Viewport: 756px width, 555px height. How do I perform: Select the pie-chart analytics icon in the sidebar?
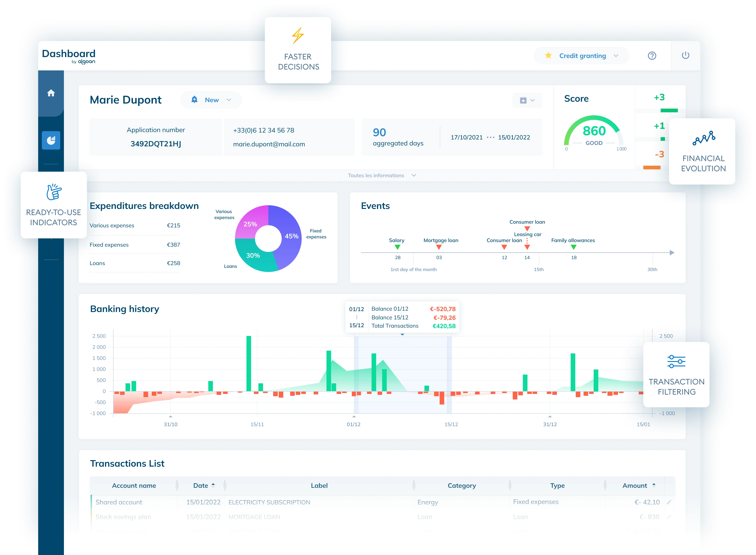pyautogui.click(x=51, y=140)
